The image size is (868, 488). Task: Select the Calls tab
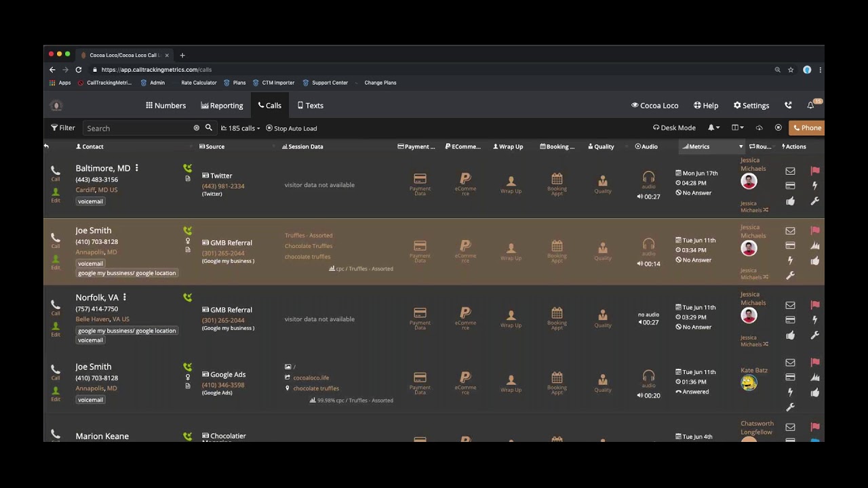270,105
